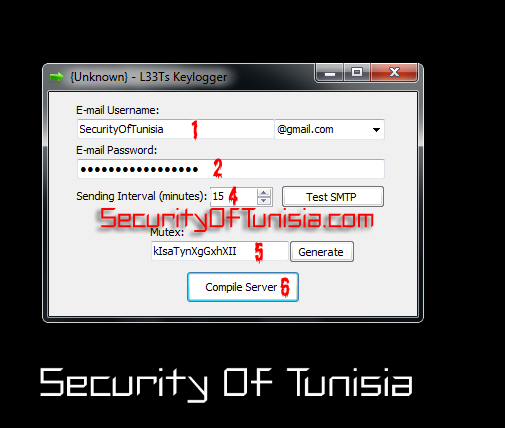Viewport: 505px width, 428px height.
Task: Click the Test SMTP button
Action: 333,197
